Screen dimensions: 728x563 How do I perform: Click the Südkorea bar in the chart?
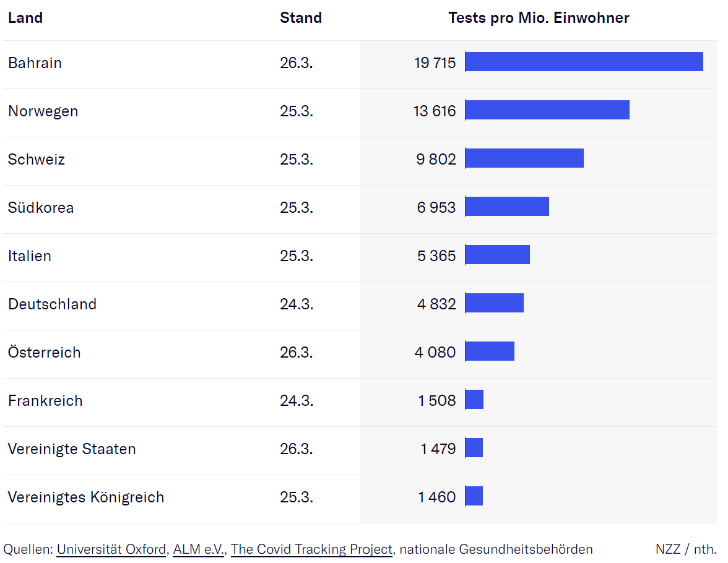coord(507,207)
